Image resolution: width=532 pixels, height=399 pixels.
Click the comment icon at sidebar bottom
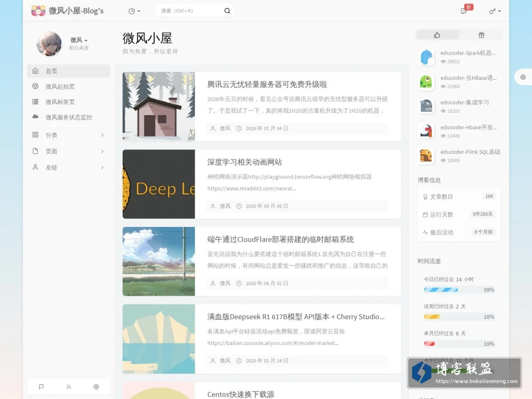41,387
